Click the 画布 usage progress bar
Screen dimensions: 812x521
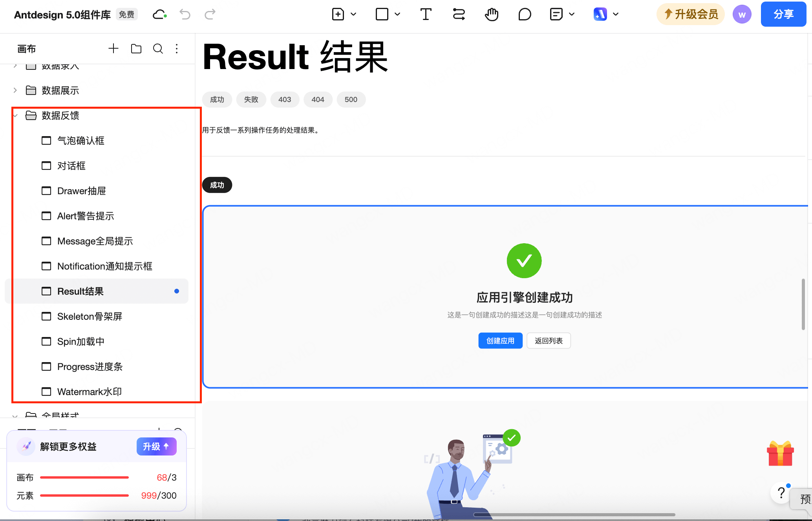click(84, 477)
